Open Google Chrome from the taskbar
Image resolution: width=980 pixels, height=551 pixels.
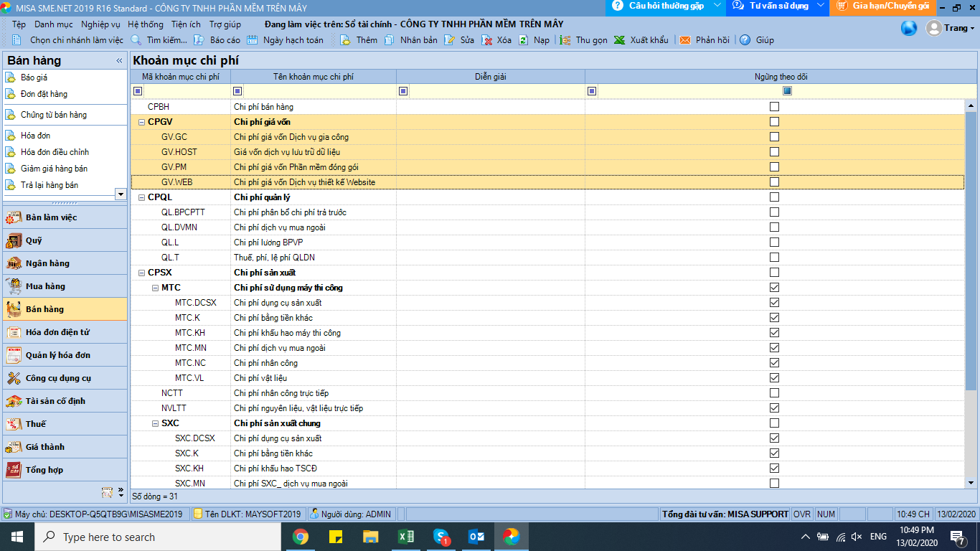pyautogui.click(x=301, y=537)
